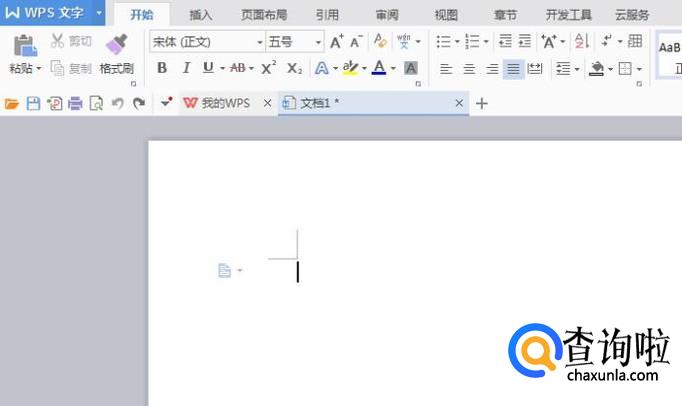Open the font name box showing 宋体 (正文)
The height and width of the screenshot is (406, 682).
(207, 42)
